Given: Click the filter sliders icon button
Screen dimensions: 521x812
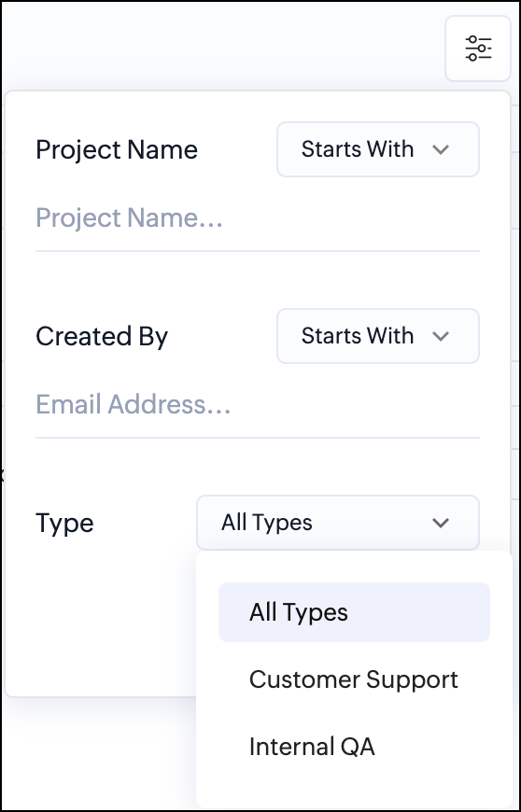Looking at the screenshot, I should (x=478, y=49).
